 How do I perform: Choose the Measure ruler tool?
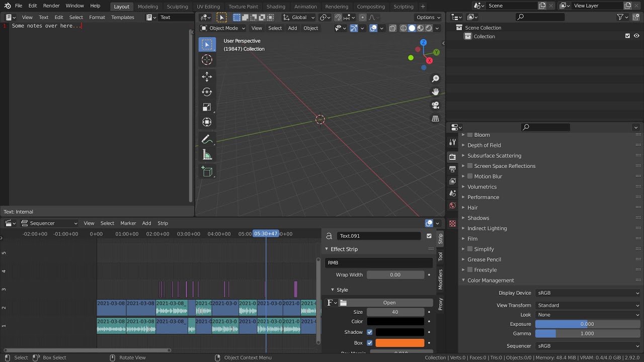(207, 154)
